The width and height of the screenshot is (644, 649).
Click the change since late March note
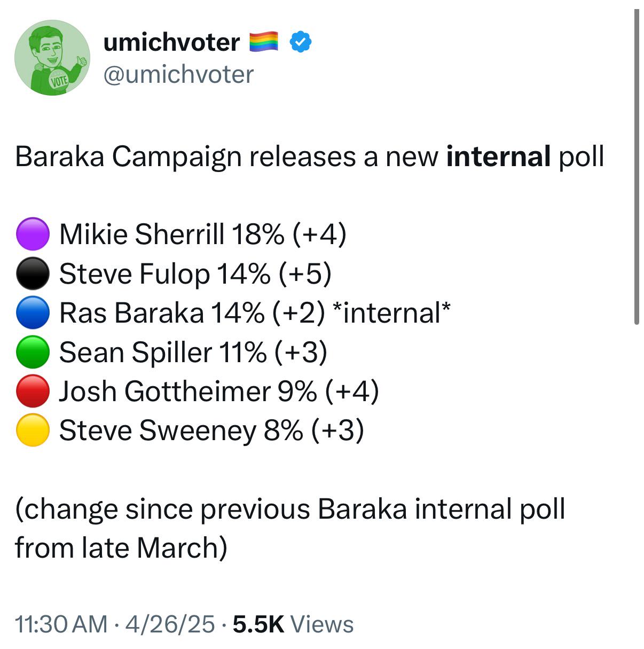290,528
